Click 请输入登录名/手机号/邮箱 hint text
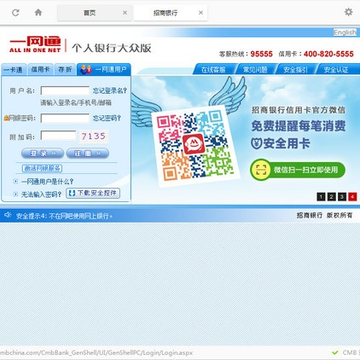 (x=76, y=103)
